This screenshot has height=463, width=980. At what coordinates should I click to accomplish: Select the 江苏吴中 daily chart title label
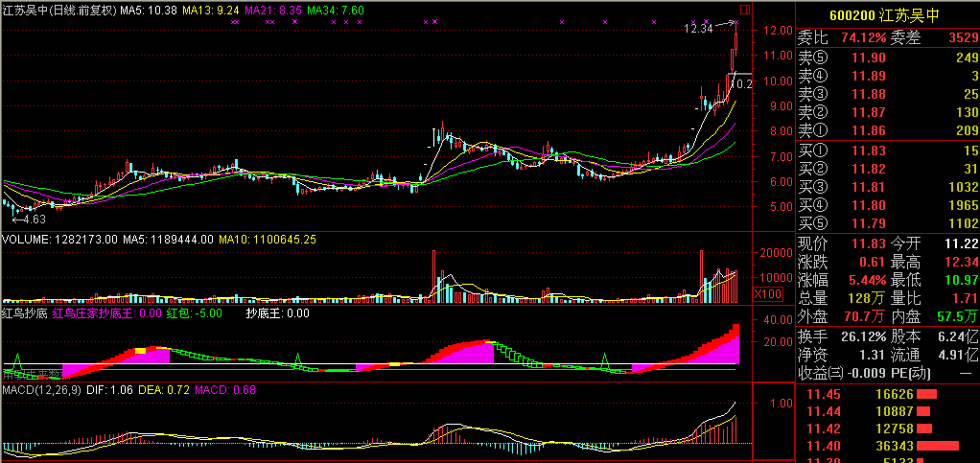pyautogui.click(x=58, y=10)
